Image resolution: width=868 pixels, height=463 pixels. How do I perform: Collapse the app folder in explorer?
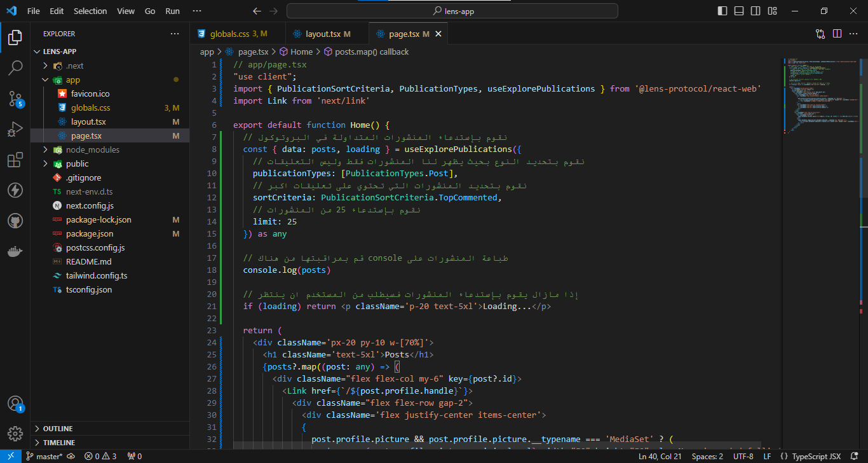72,79
